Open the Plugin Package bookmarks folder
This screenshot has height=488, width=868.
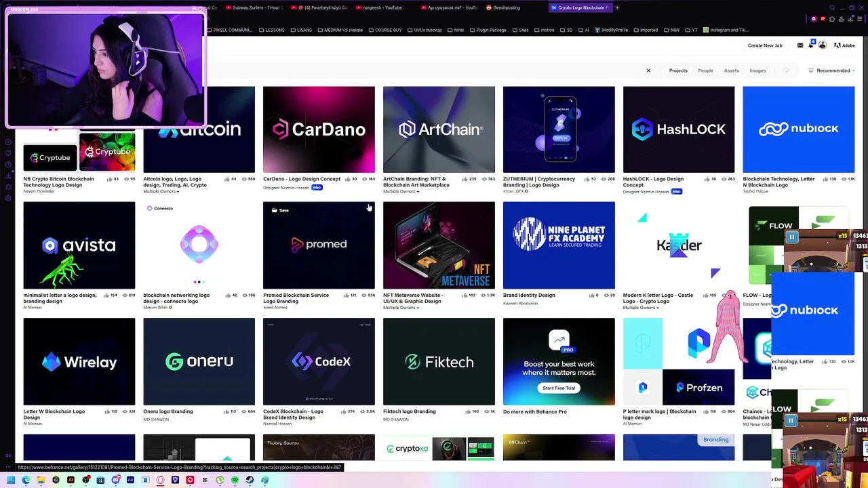[488, 30]
